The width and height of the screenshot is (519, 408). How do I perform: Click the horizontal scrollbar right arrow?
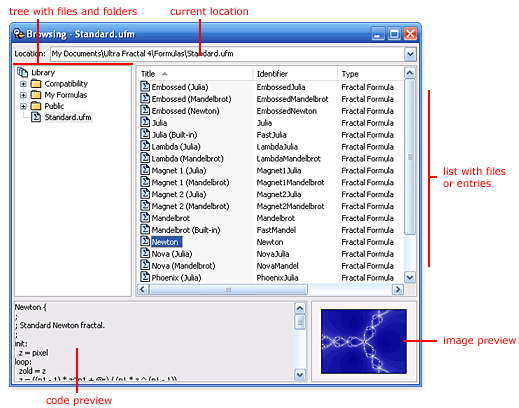[x=398, y=289]
